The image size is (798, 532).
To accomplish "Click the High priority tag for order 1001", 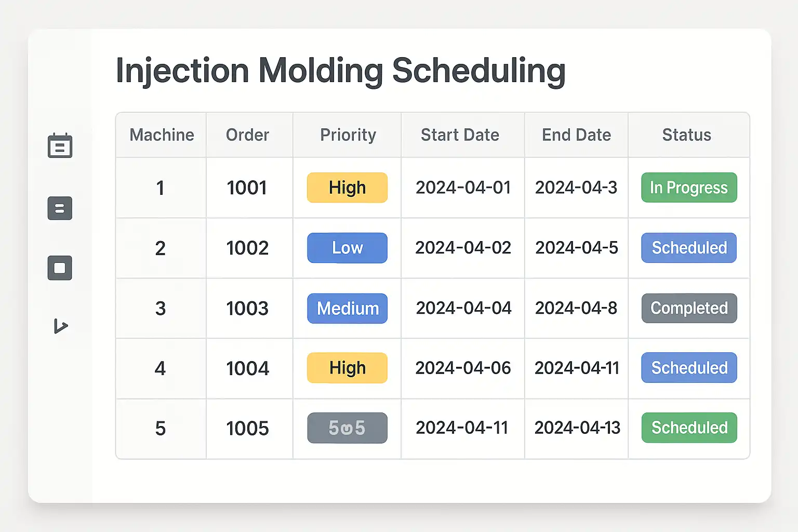I will pyautogui.click(x=347, y=188).
